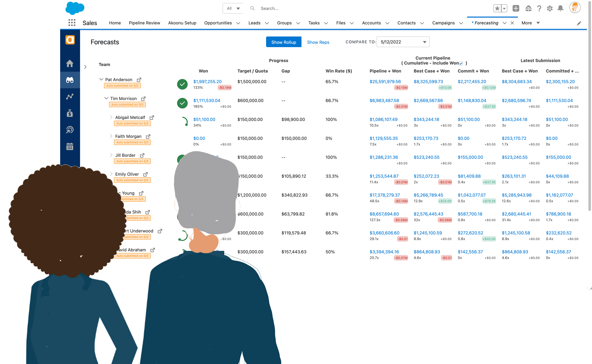Open the popout icon next to Pat Anderson
Image resolution: width=592 pixels, height=364 pixels.
point(139,80)
